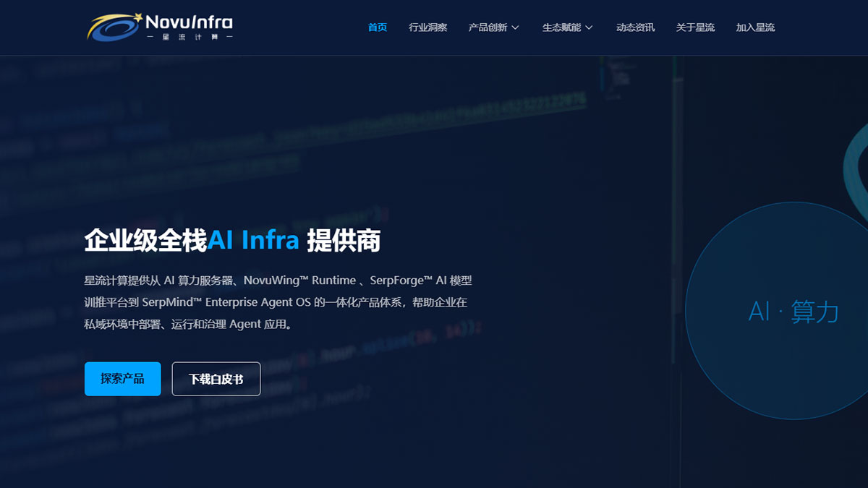Open the 首页 nav item
868x488 pixels.
click(378, 27)
